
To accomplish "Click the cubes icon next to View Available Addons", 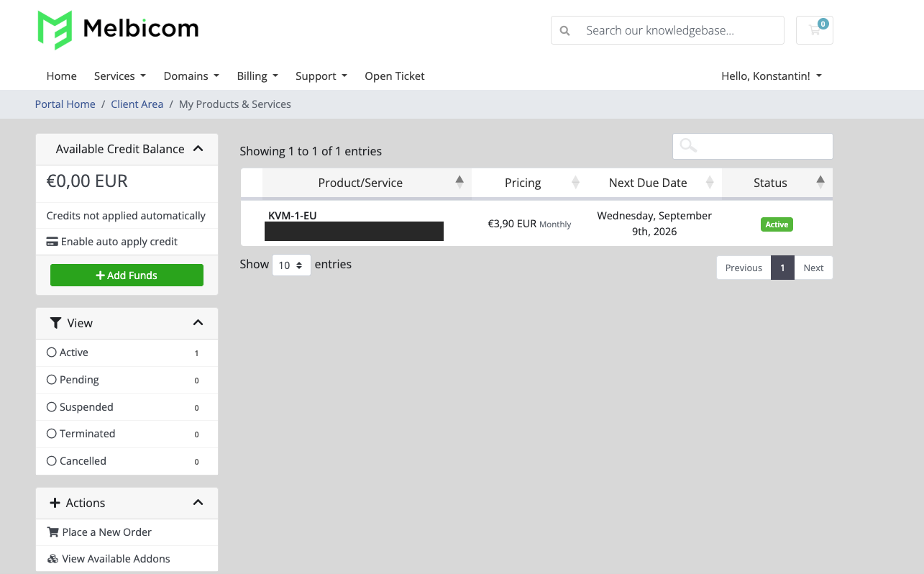I will [x=52, y=559].
